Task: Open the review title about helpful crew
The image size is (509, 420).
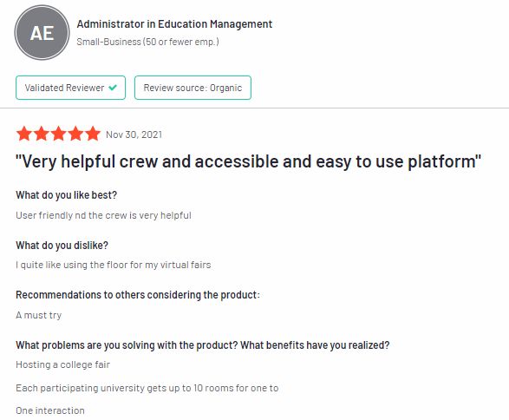Action: [248, 161]
